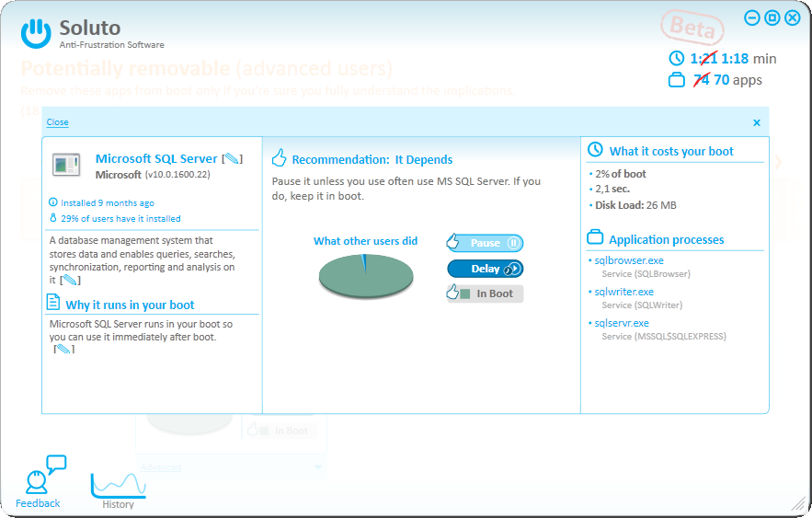Click the apps count briefcase icon
Image resolution: width=812 pixels, height=518 pixels.
click(x=676, y=80)
